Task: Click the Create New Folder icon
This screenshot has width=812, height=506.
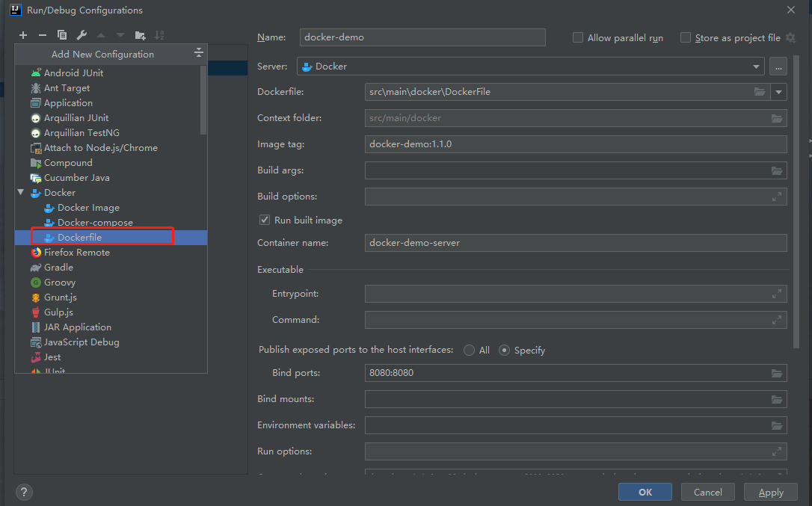Action: tap(140, 35)
